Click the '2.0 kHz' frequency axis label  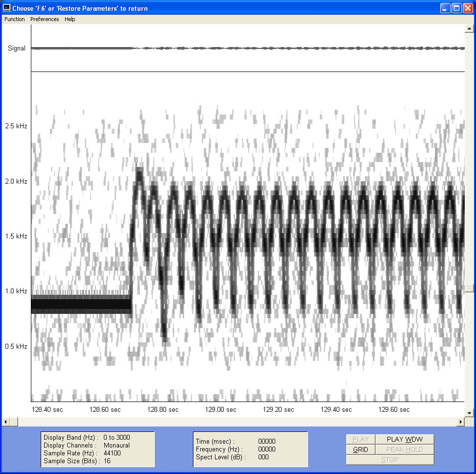tap(16, 181)
